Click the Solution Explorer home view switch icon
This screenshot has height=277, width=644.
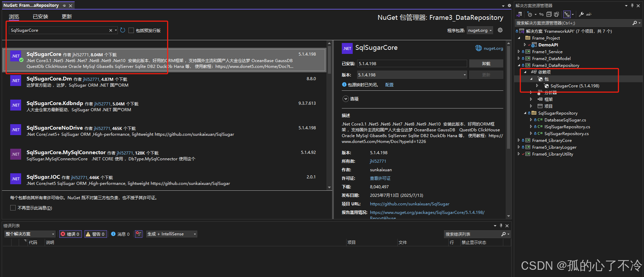519,14
